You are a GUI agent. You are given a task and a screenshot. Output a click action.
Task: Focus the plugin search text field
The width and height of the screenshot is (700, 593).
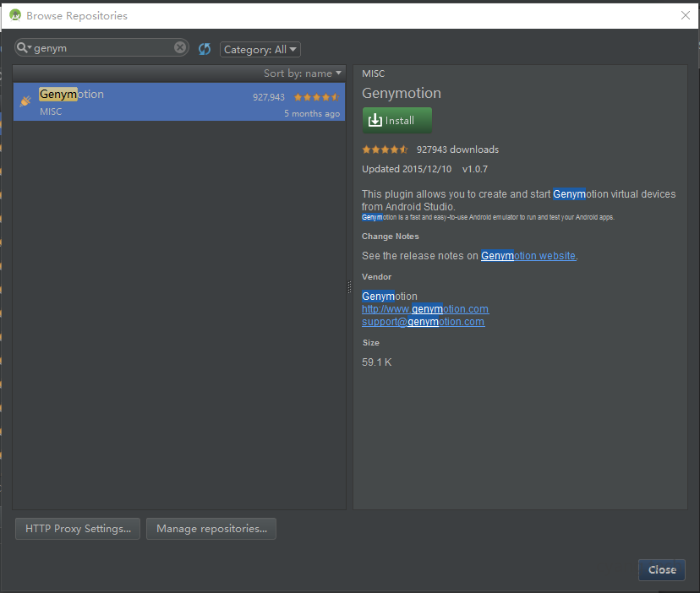coord(101,48)
